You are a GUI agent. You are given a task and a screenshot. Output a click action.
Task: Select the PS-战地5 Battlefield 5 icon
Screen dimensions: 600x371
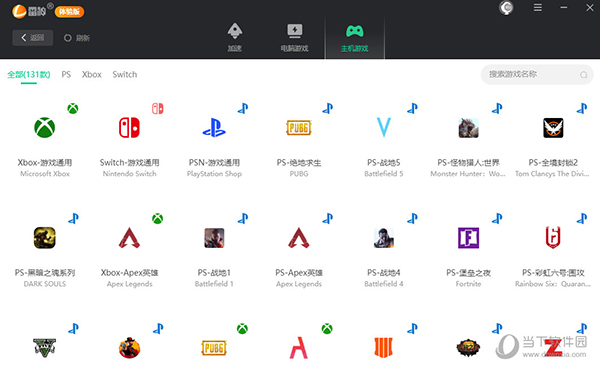tap(383, 127)
